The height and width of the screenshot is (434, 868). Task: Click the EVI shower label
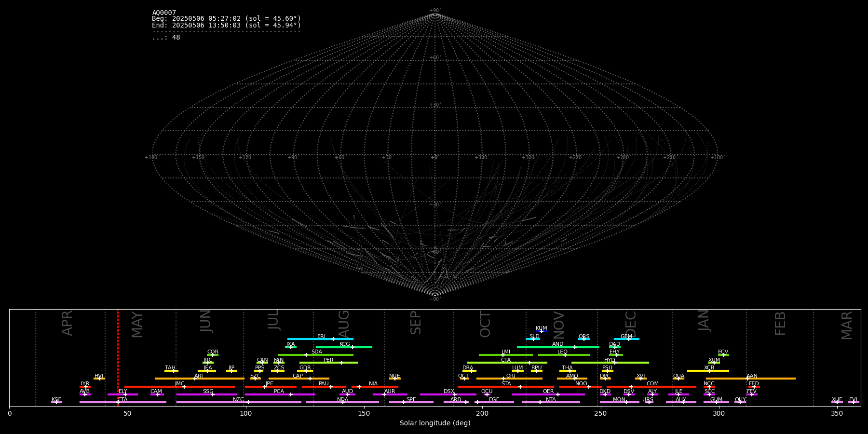click(x=853, y=400)
